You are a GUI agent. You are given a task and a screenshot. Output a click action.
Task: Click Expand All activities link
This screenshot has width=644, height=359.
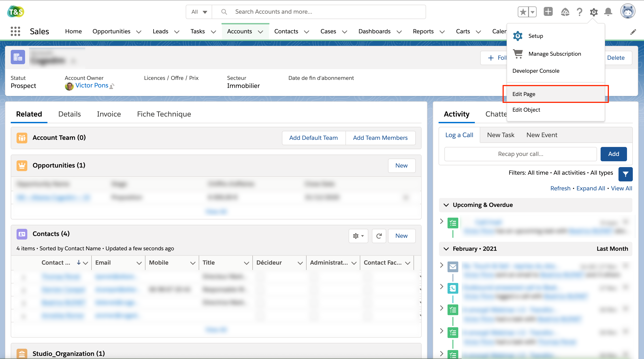pos(591,188)
